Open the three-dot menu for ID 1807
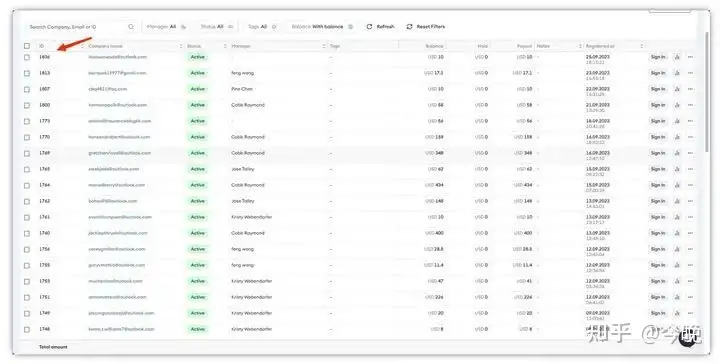 click(x=690, y=89)
